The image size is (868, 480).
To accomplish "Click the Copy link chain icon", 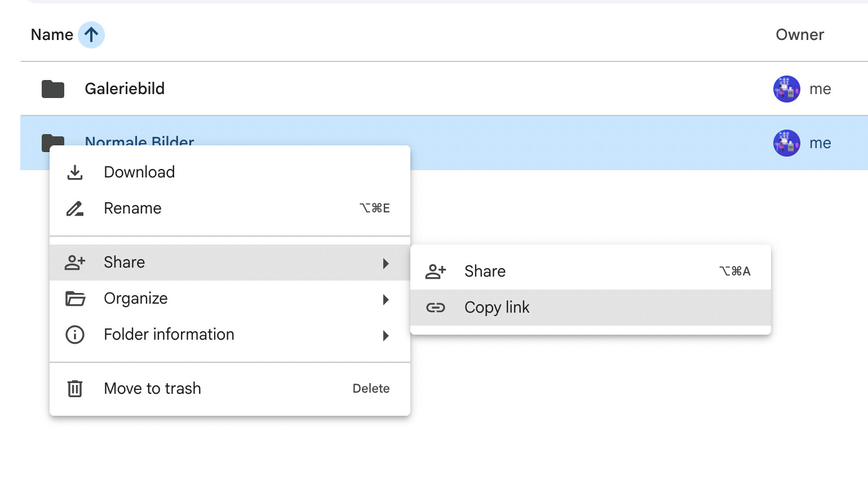I will pyautogui.click(x=436, y=308).
